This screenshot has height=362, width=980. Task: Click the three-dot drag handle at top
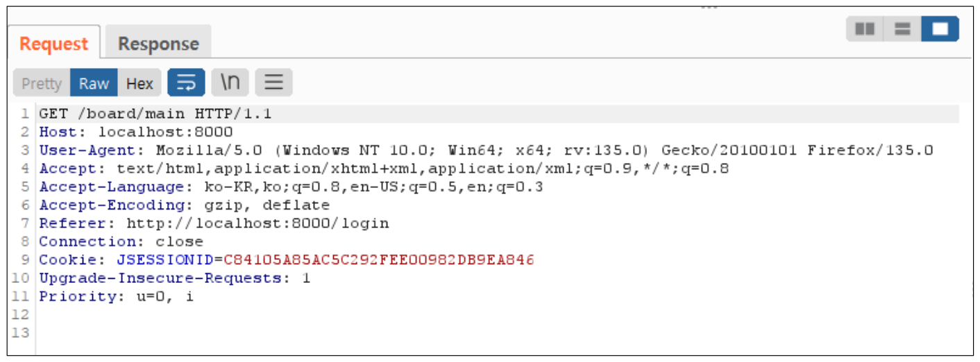[709, 8]
